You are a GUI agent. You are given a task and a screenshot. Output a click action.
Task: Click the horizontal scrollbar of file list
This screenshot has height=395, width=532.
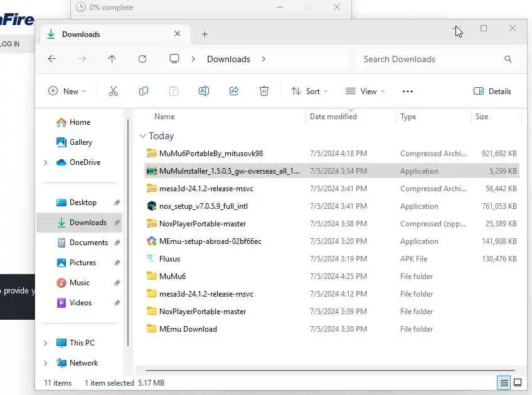330,371
